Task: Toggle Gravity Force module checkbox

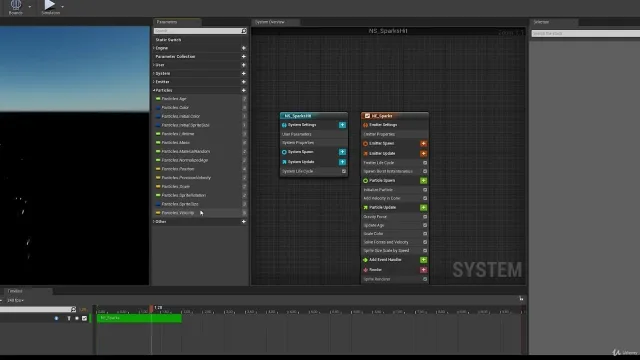Action: click(x=425, y=217)
